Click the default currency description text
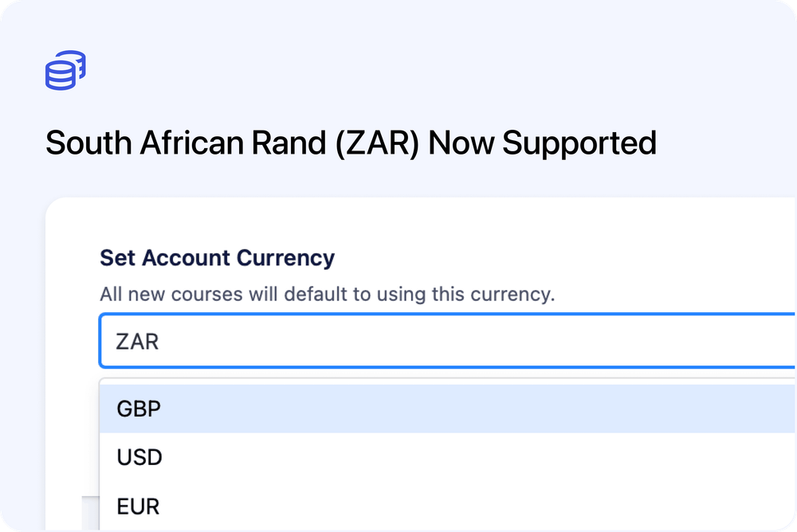 point(327,294)
